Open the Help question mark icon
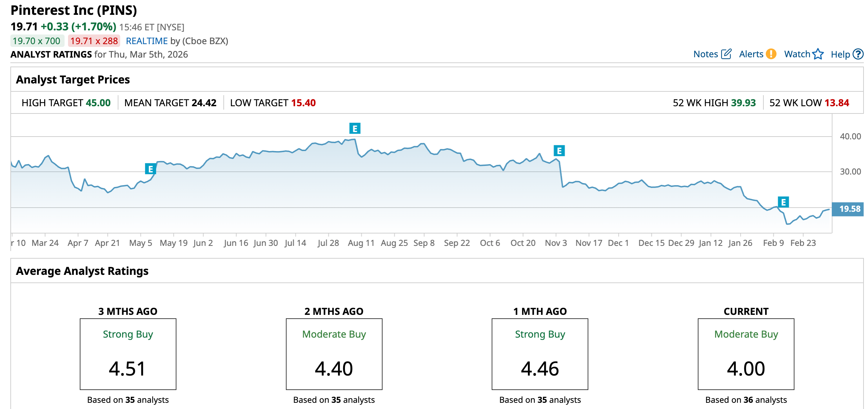The width and height of the screenshot is (868, 409). 858,54
